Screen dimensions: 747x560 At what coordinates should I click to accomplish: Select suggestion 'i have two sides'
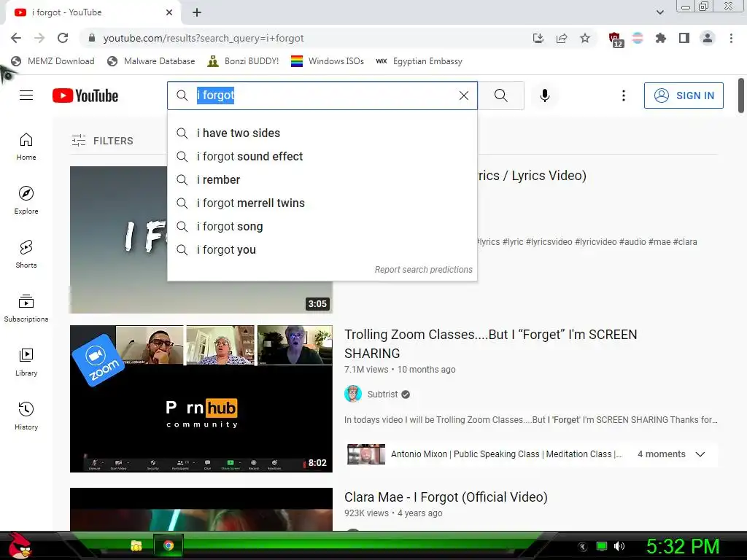[x=322, y=133]
